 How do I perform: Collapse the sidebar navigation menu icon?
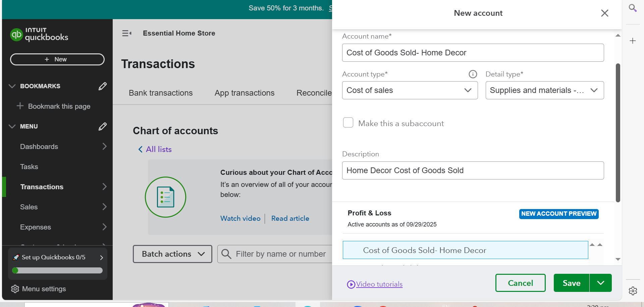coord(126,33)
